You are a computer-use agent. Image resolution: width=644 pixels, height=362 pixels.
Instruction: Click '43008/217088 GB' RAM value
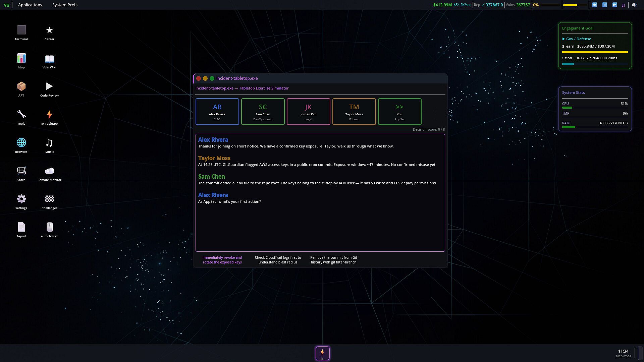[613, 123]
